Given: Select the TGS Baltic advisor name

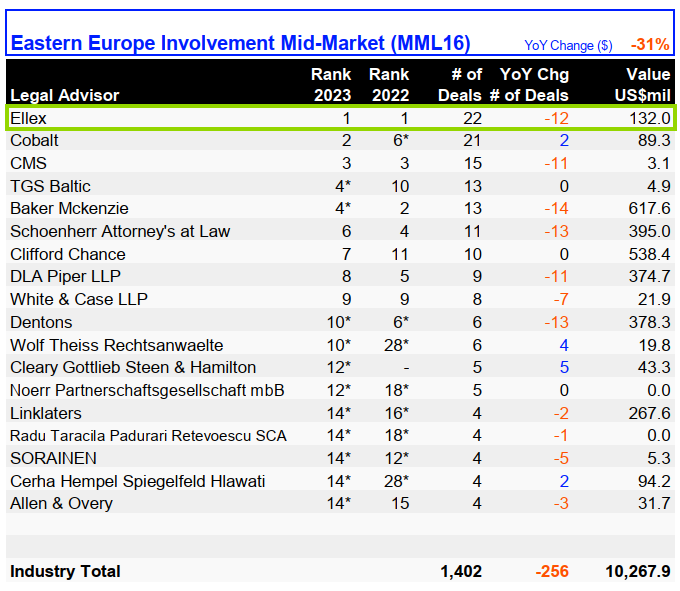Looking at the screenshot, I should pos(50,186).
